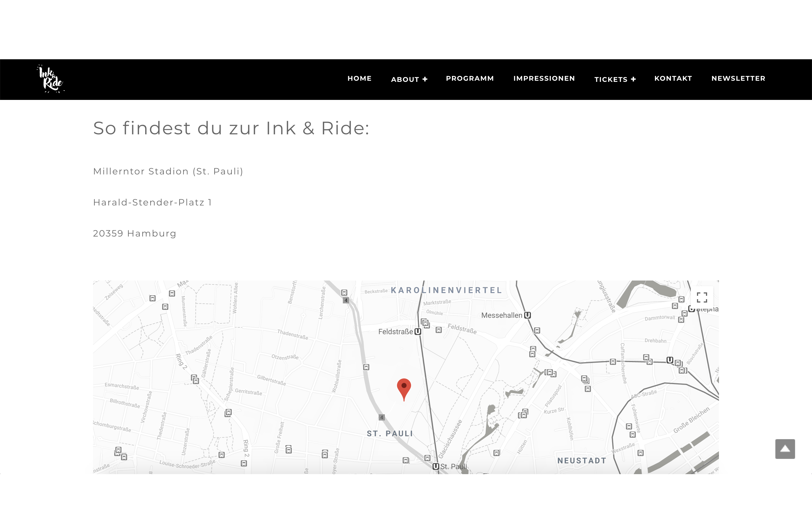Open the NEWSLETTER link

tap(738, 78)
